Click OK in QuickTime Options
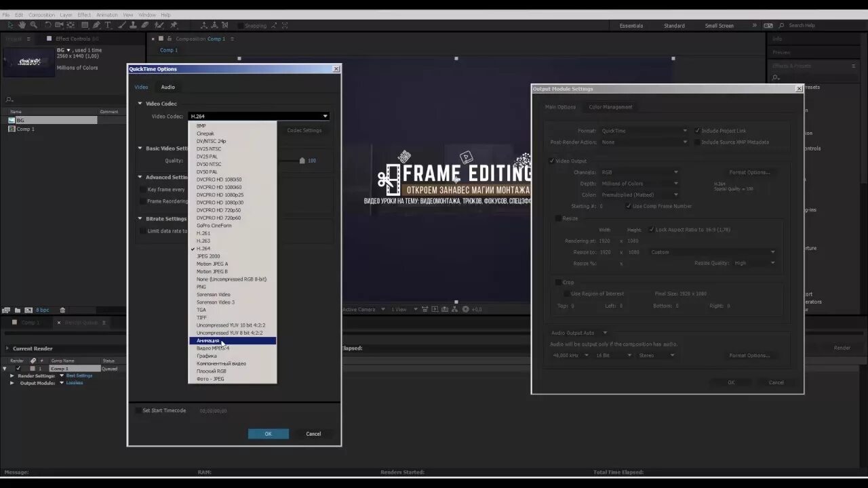 (268, 434)
